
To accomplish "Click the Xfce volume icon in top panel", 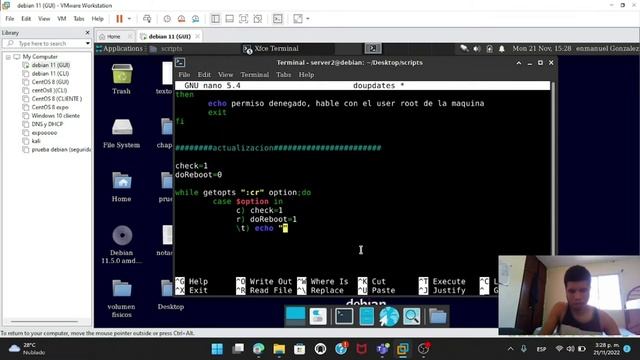I will tap(477, 49).
